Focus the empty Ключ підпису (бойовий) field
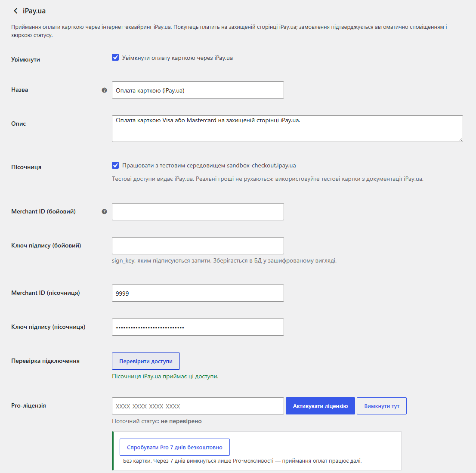 pos(198,246)
